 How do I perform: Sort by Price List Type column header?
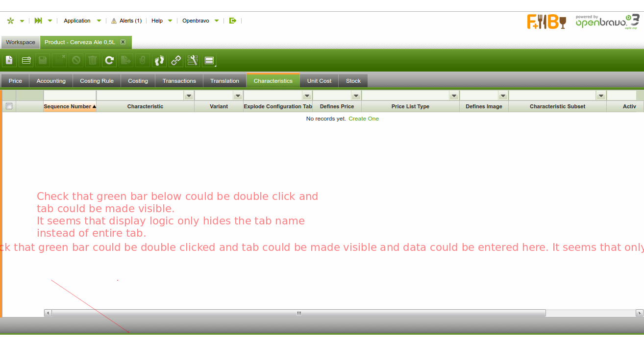pyautogui.click(x=410, y=106)
